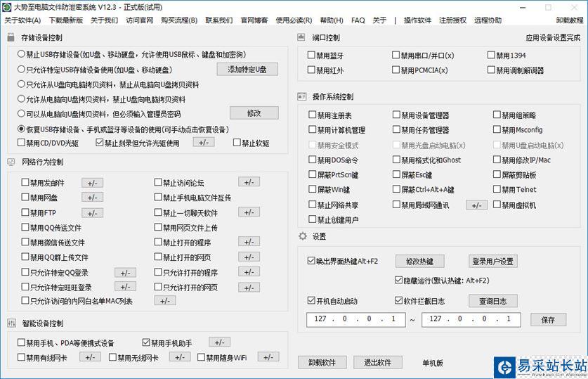Click the operating system control section icon
Viewport: 588px width, 379px height.
coord(301,96)
